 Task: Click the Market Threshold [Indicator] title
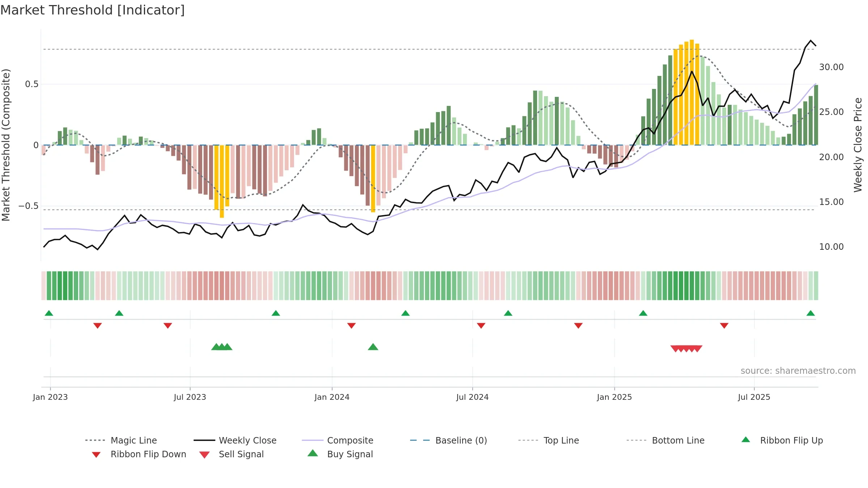[93, 10]
